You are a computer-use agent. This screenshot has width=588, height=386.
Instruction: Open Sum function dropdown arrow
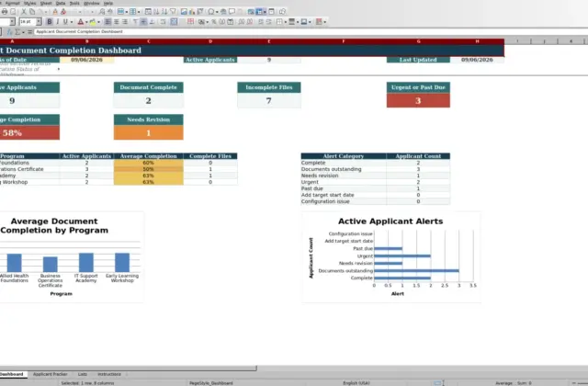(x=23, y=32)
